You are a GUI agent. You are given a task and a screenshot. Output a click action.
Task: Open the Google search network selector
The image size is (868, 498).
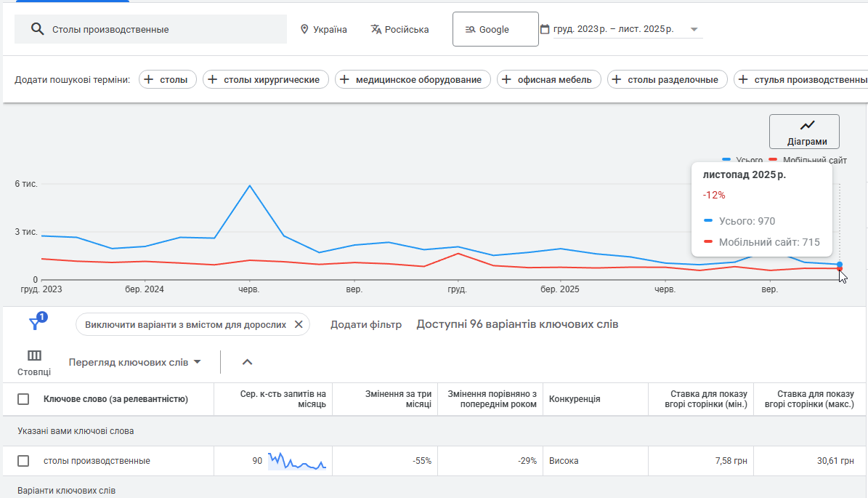pyautogui.click(x=495, y=29)
